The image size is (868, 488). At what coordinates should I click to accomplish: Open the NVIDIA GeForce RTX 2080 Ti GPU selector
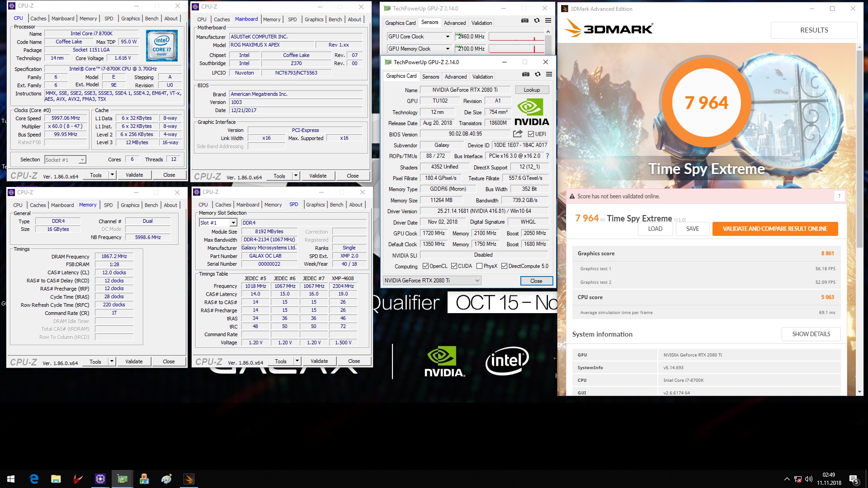coord(432,281)
